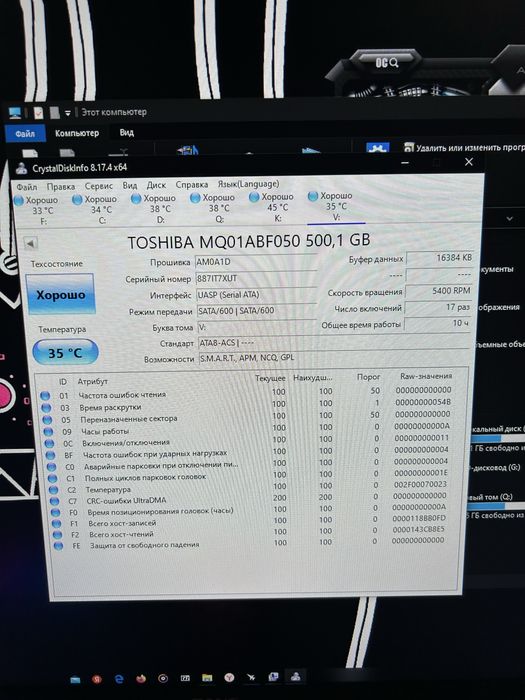Image resolution: width=525 pixels, height=700 pixels.
Task: Open the Справка menu
Action: [x=192, y=184]
